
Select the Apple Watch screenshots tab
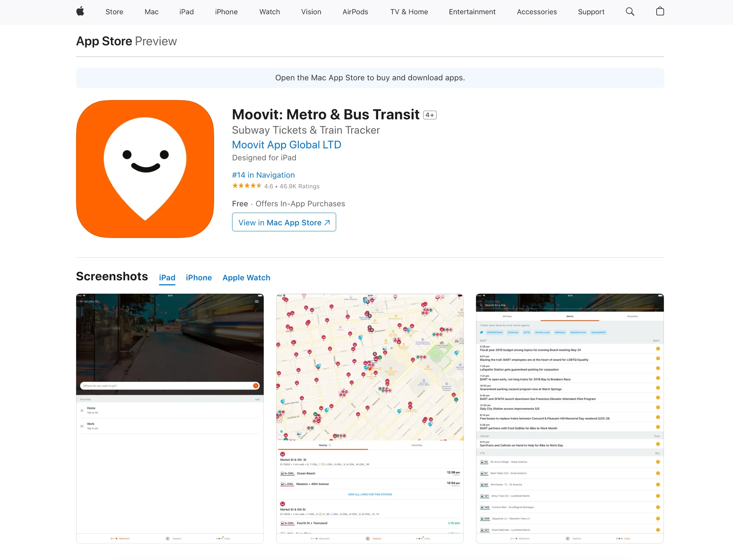[x=246, y=278]
